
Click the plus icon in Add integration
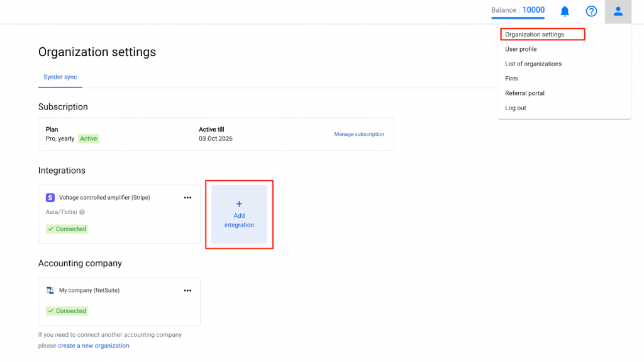pos(239,204)
